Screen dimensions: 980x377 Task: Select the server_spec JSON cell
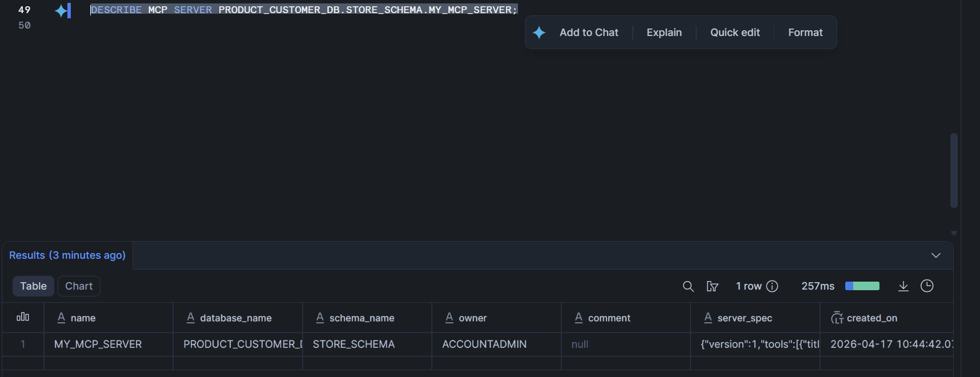pos(756,344)
